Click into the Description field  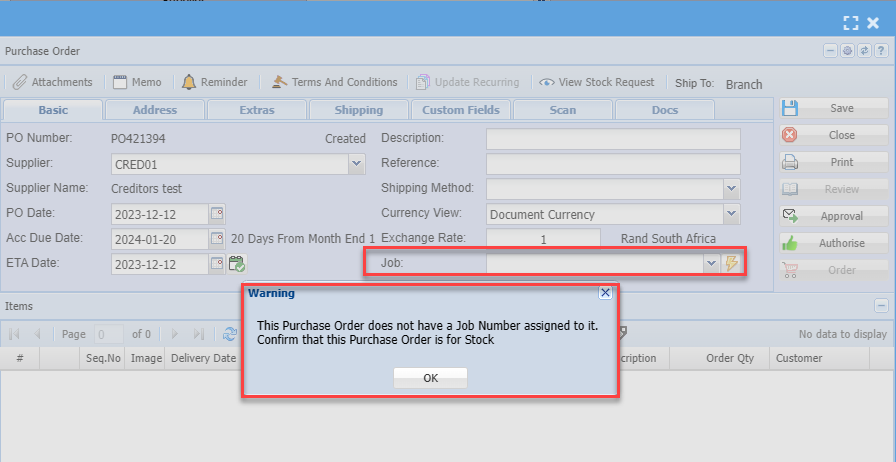(x=613, y=139)
